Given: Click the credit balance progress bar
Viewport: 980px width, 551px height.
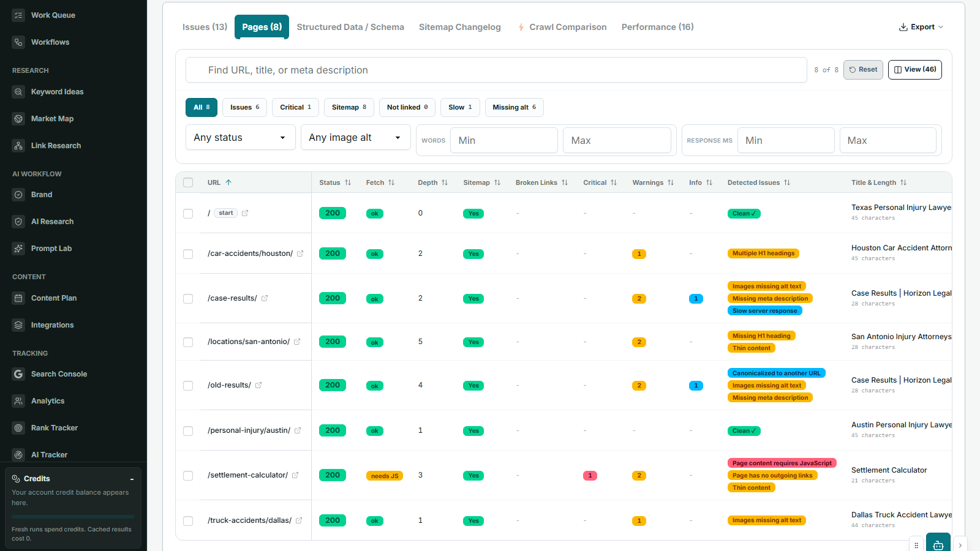Looking at the screenshot, I should click(x=73, y=517).
